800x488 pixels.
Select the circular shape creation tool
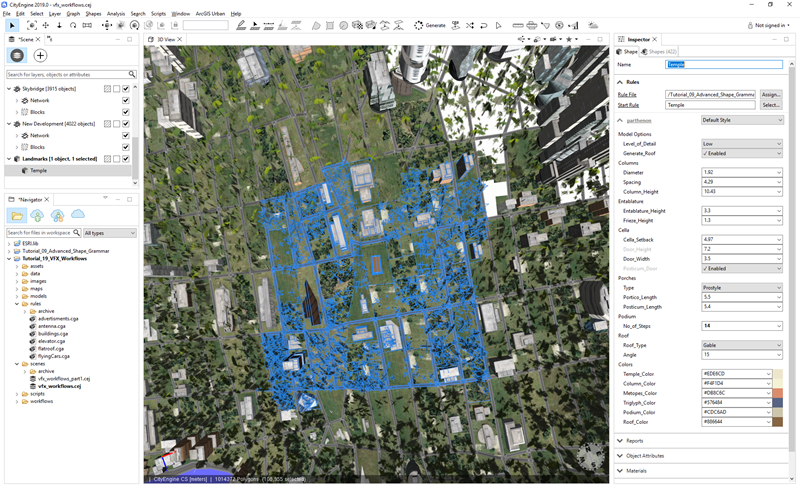click(x=343, y=25)
